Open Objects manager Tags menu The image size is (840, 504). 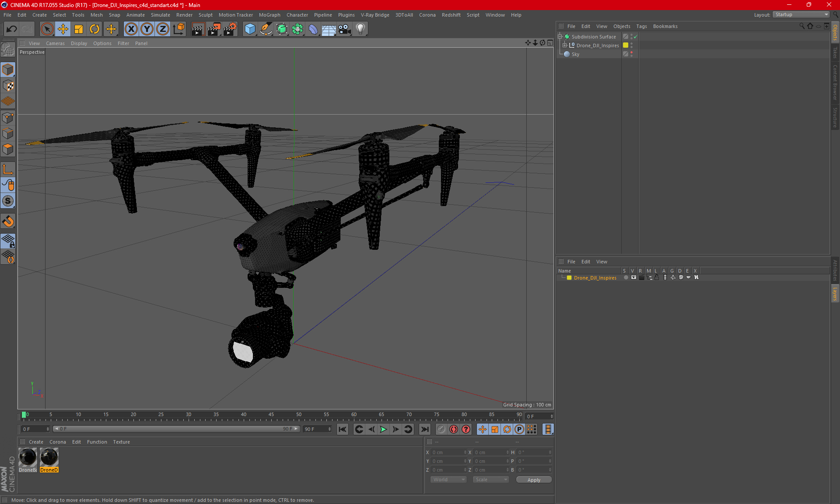(x=641, y=26)
